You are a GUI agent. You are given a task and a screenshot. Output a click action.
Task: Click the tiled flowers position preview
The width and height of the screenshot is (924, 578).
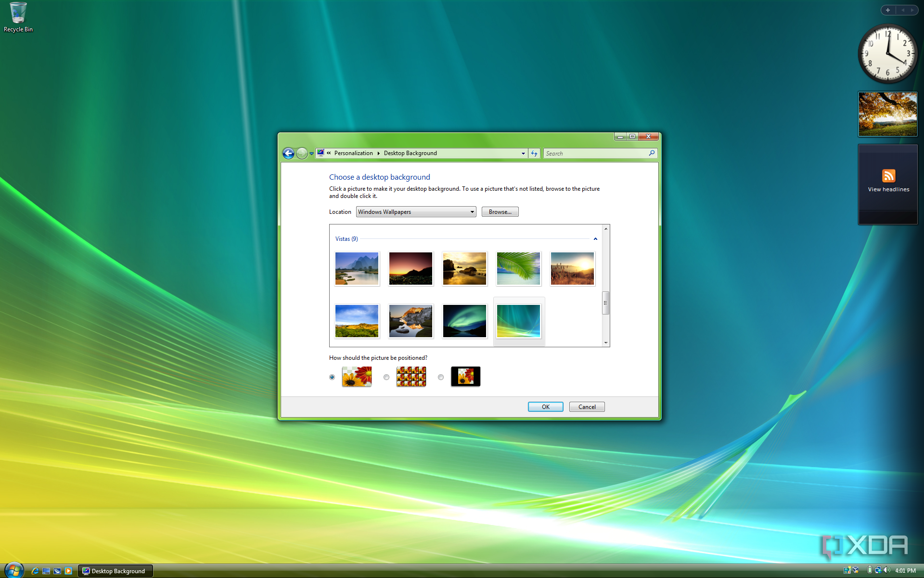pyautogui.click(x=411, y=377)
